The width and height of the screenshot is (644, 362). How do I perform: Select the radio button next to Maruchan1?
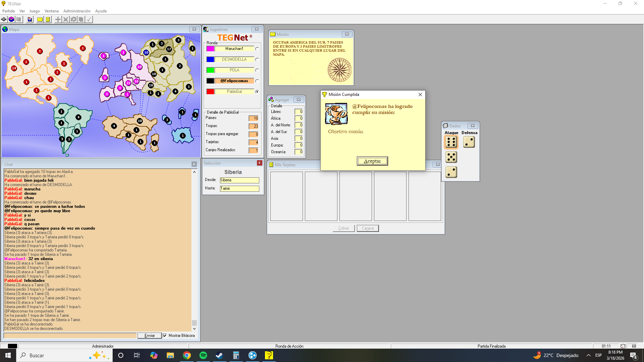257,49
